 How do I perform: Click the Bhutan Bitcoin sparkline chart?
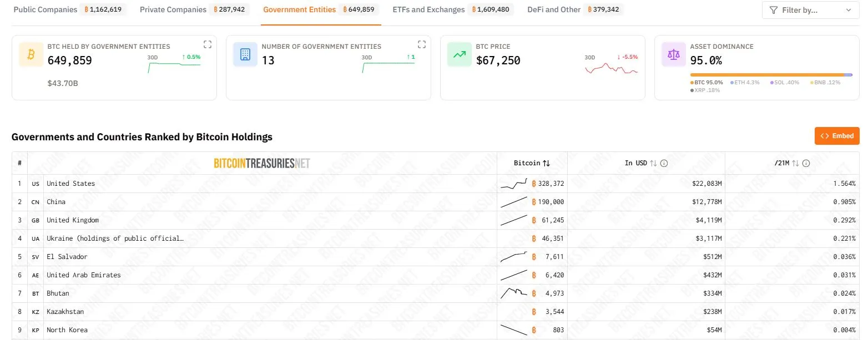(x=513, y=293)
